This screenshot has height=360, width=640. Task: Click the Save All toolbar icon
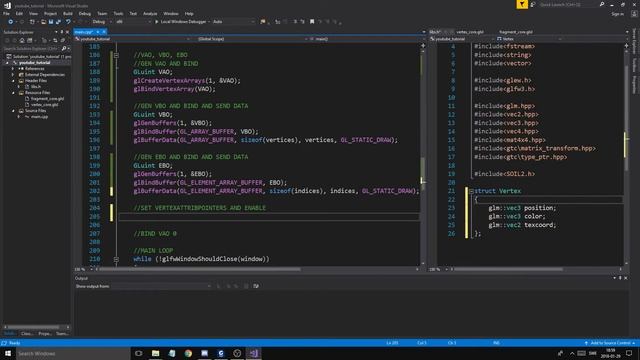pyautogui.click(x=58, y=22)
